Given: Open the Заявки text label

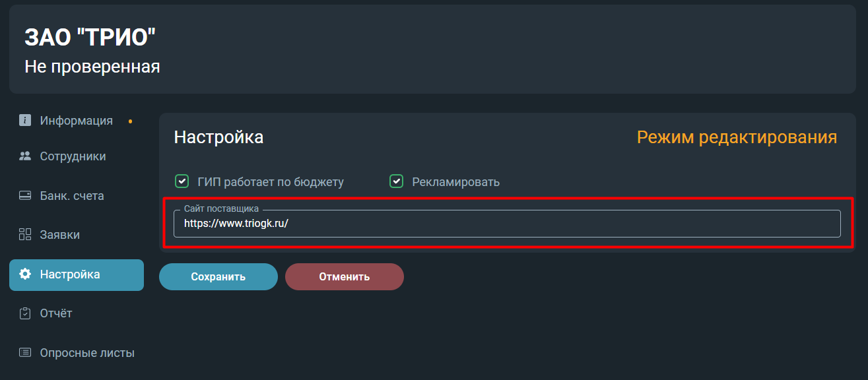Looking at the screenshot, I should (60, 235).
